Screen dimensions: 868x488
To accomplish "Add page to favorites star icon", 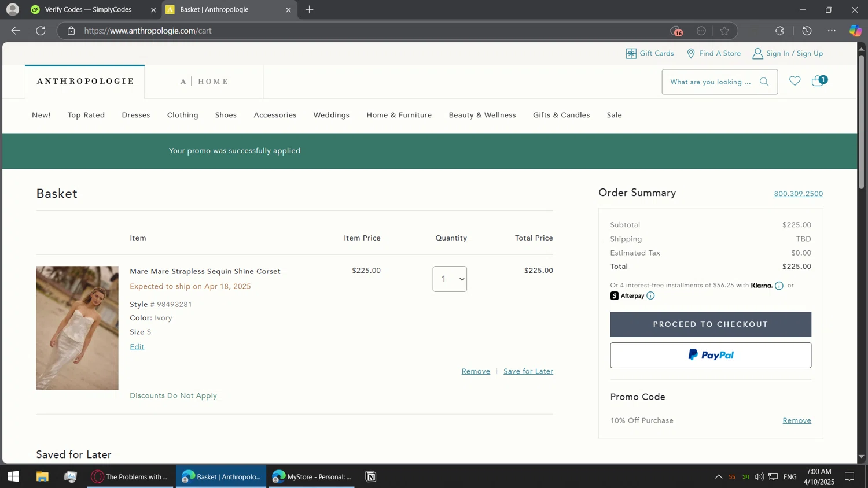I will click(724, 31).
